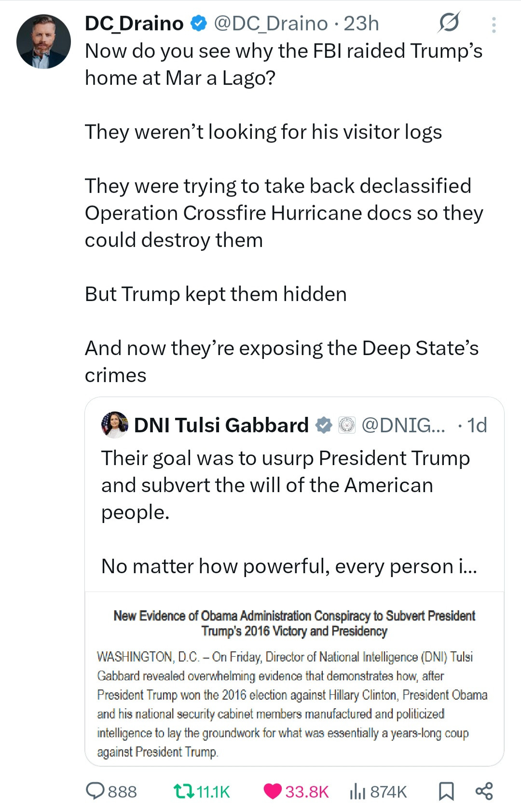Click DNI Tulsi Gabbard's gray verified badge
Viewport: 521px width, 812px height.
[324, 425]
